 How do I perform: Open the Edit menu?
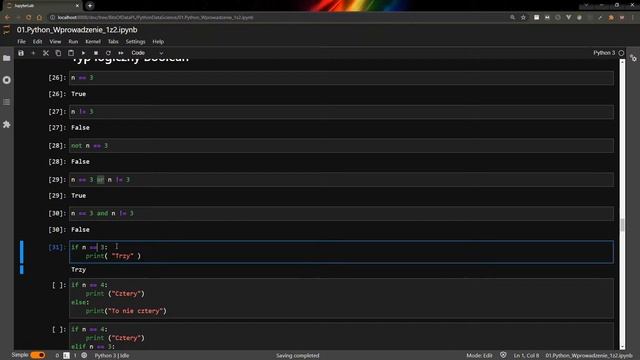click(38, 42)
